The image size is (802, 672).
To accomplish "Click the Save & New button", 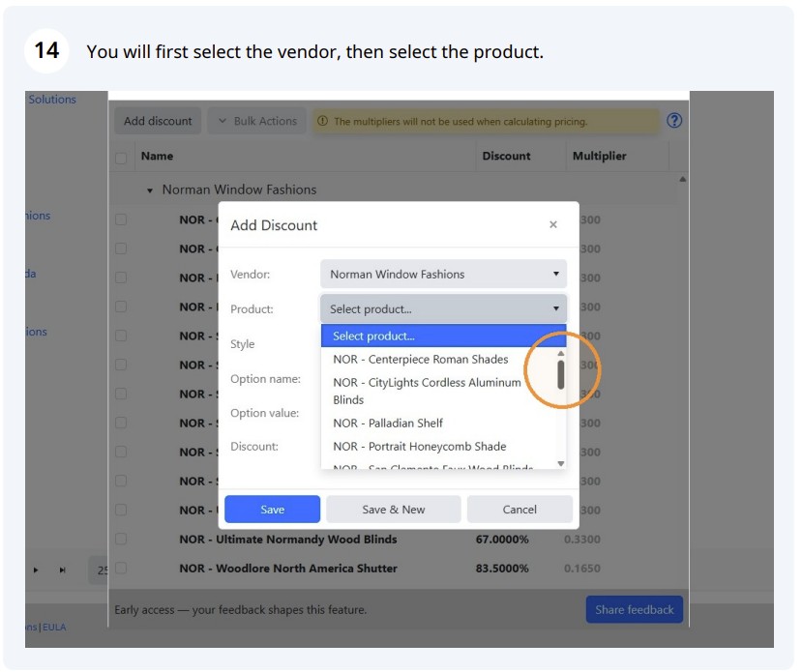I will [x=394, y=510].
